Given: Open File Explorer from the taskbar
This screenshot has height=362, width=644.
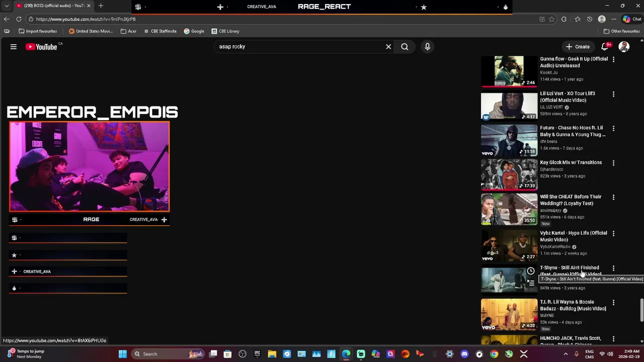Looking at the screenshot, I should pos(272,354).
